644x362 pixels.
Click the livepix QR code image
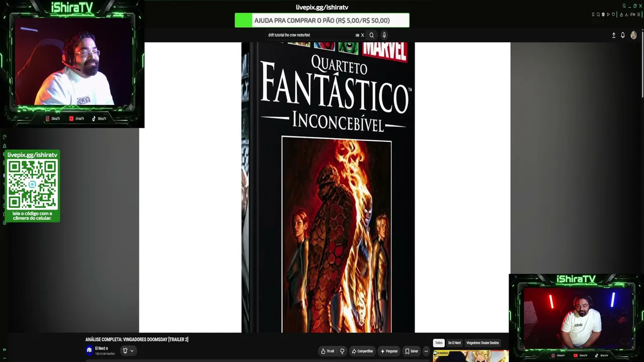pos(32,185)
